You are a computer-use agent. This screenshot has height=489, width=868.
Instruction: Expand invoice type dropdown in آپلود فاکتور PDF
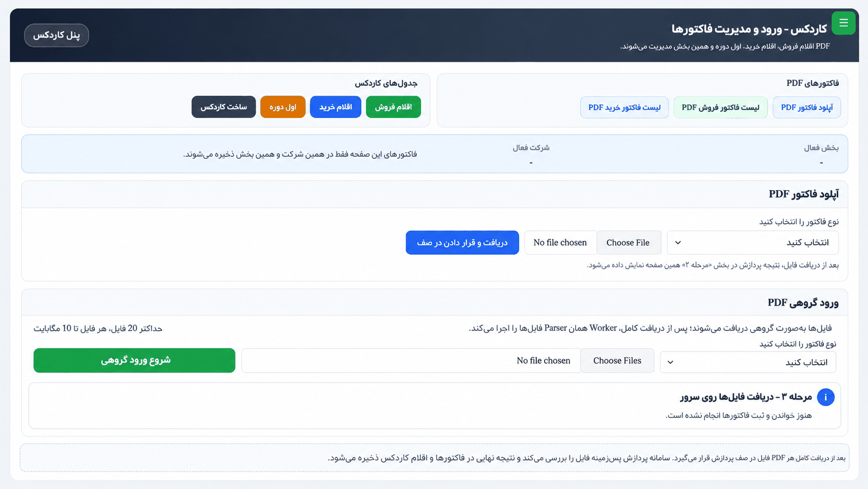pos(753,243)
